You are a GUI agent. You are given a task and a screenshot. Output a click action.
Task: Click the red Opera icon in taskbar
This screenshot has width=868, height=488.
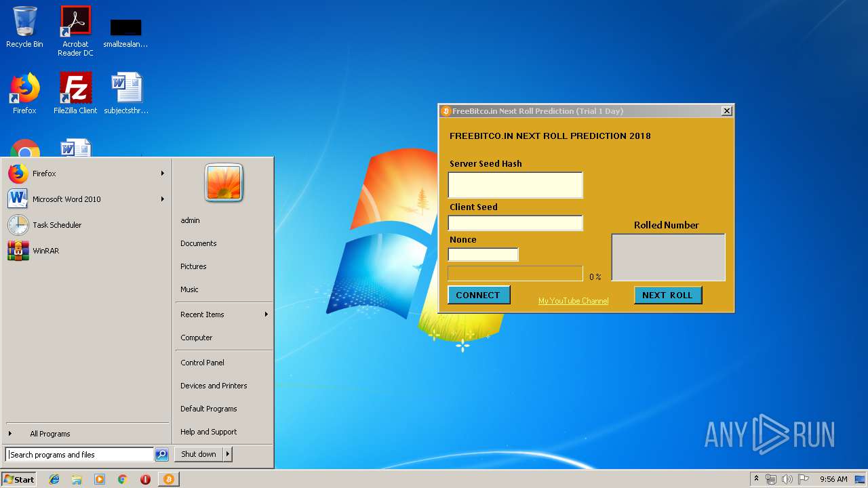pyautogui.click(x=145, y=479)
